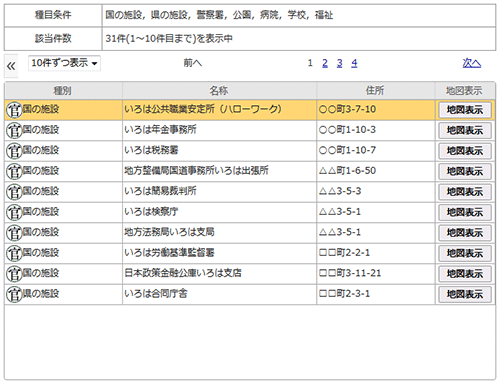Screen dimensions: 500x384
Task: Select name 地方法務局いろは支局
Action: point(169,232)
